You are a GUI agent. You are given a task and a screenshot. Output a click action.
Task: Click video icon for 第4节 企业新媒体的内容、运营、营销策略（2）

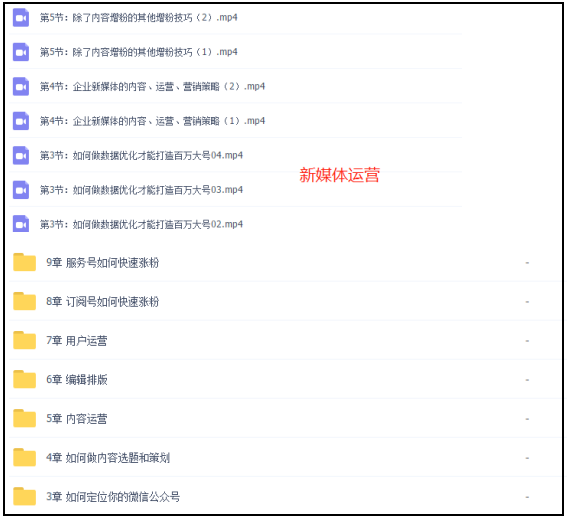(x=21, y=87)
